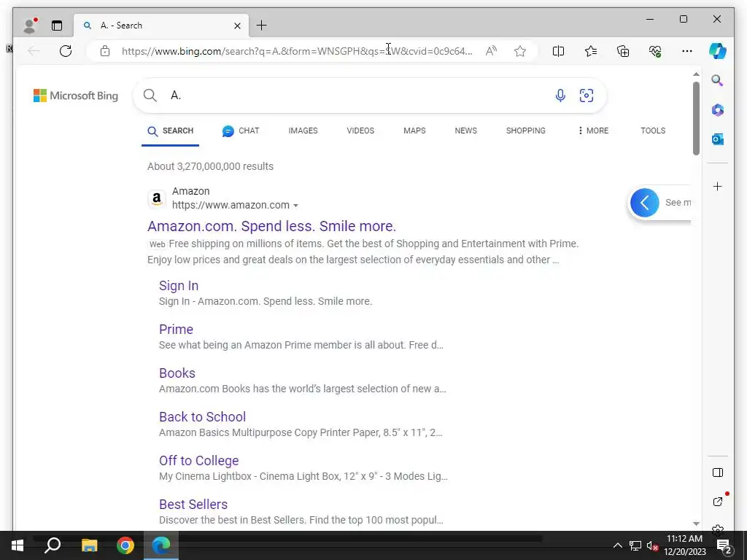747x560 pixels.
Task: Select Microsoft Edge on taskbar
Action: pyautogui.click(x=161, y=545)
